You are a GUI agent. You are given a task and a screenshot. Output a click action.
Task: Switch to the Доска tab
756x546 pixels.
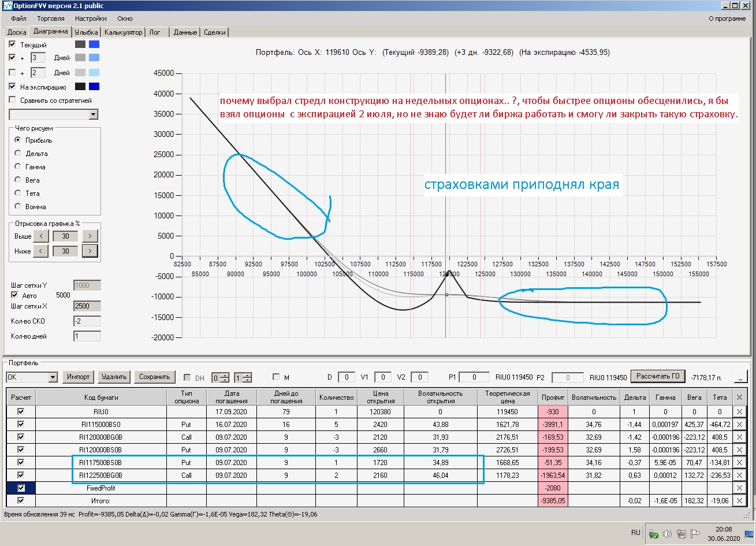[16, 32]
